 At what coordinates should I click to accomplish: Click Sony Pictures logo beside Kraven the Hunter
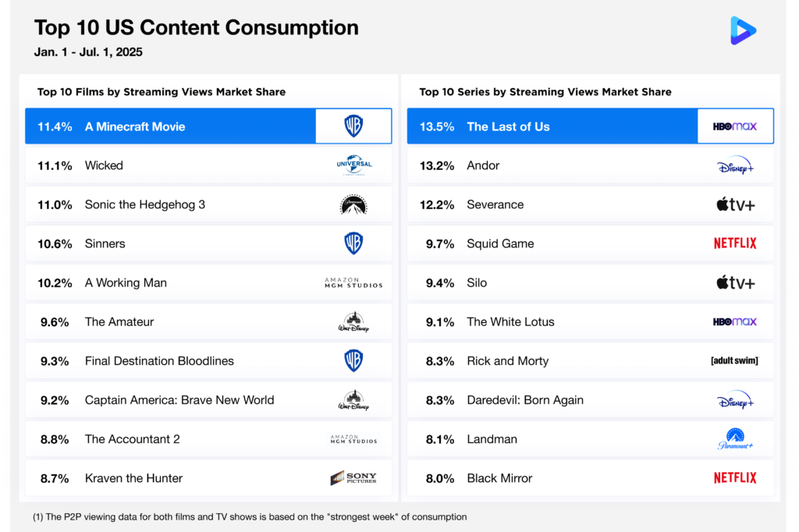click(x=353, y=478)
